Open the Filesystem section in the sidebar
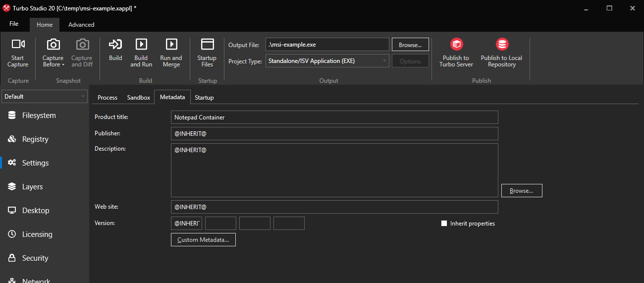This screenshot has height=283, width=644. 39,115
